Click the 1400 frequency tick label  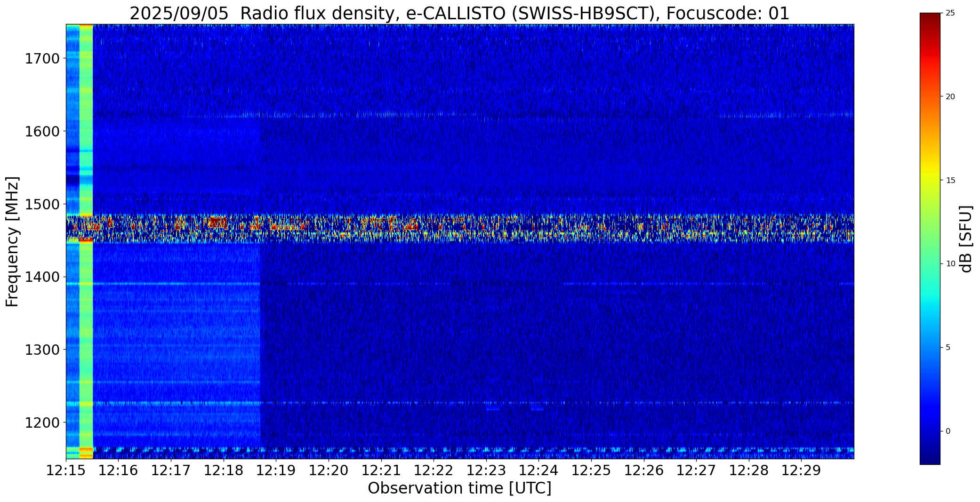coord(42,277)
